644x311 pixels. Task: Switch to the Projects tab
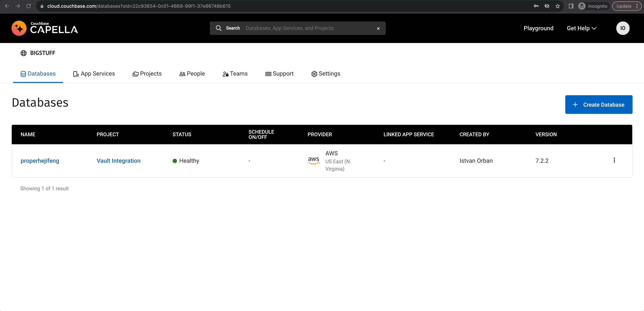coord(147,74)
